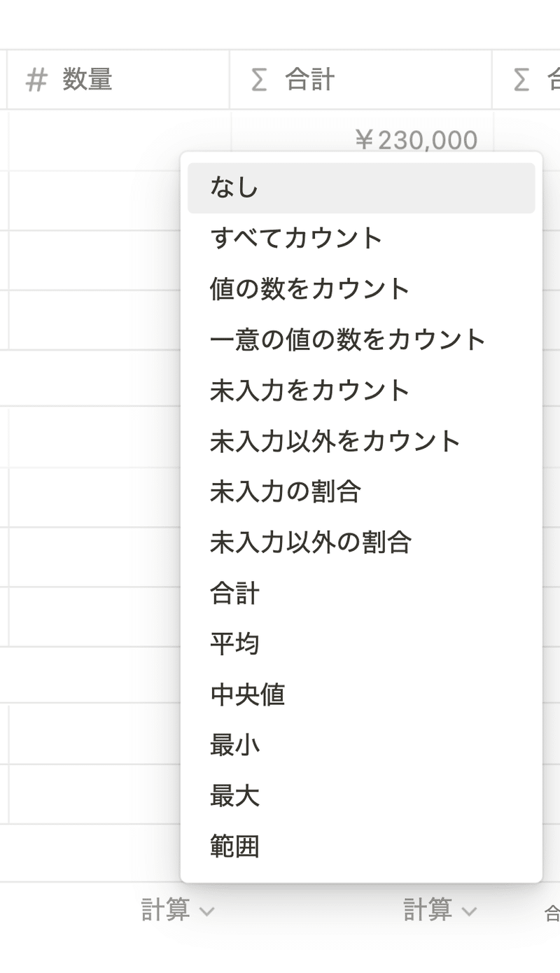560x973 pixels.
Task: Select 最大 maximum option
Action: click(361, 797)
